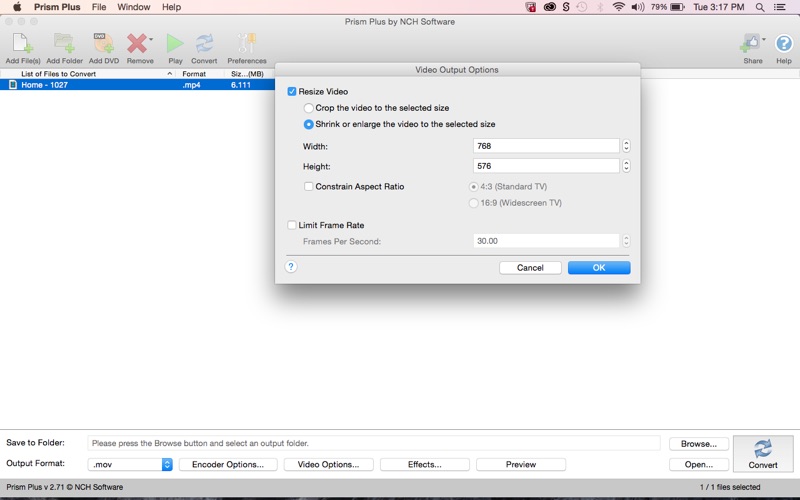Image resolution: width=800 pixels, height=500 pixels.
Task: Click the Encoder Options... button
Action: pyautogui.click(x=228, y=464)
